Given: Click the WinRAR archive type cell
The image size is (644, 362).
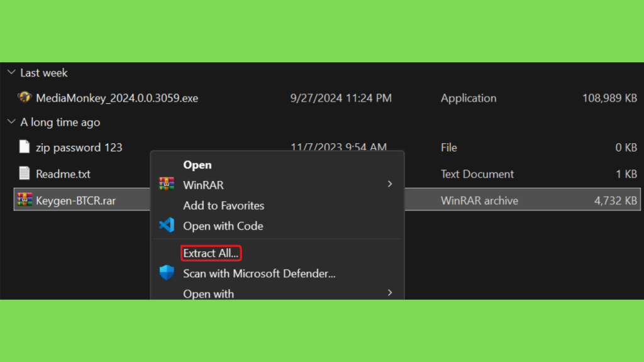Looking at the screenshot, I should click(479, 200).
